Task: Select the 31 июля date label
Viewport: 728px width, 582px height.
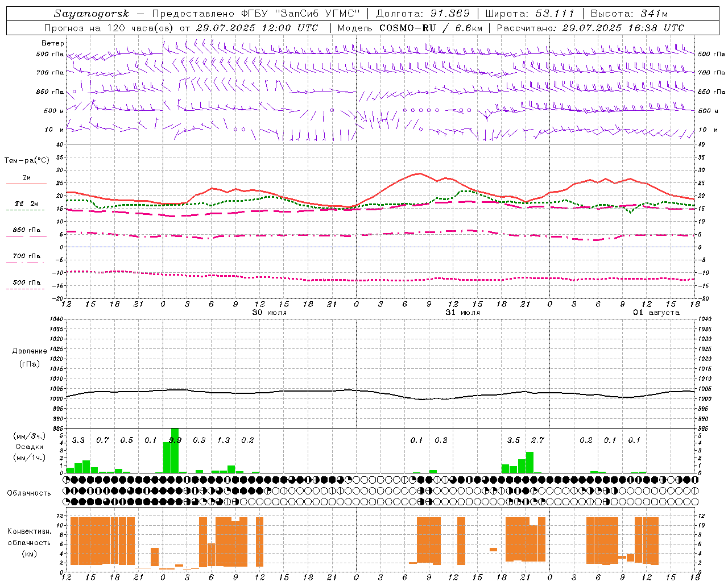Action: 463,313
